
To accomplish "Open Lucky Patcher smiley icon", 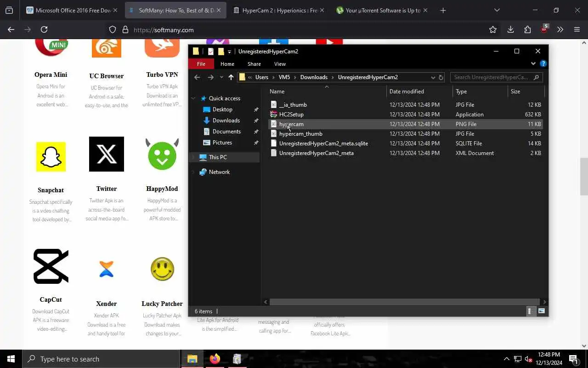I will (162, 269).
